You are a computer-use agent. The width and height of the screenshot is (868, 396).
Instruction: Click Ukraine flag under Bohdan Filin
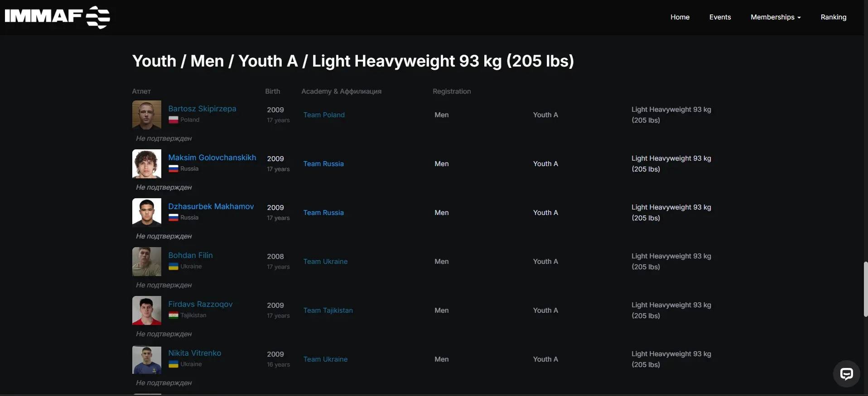174,267
